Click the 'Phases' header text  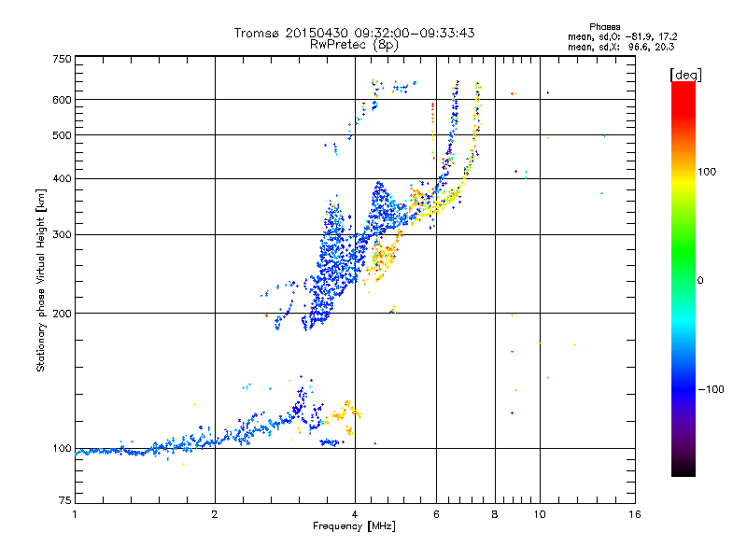pyautogui.click(x=604, y=27)
